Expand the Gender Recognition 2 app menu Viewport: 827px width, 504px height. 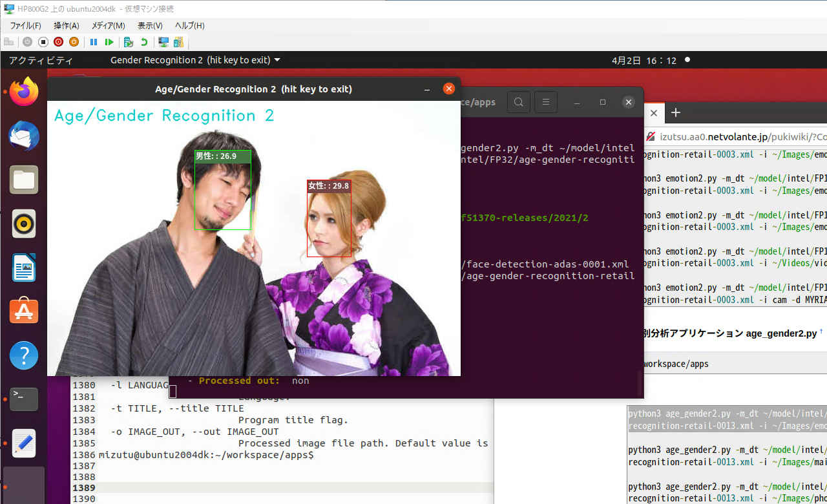(195, 60)
